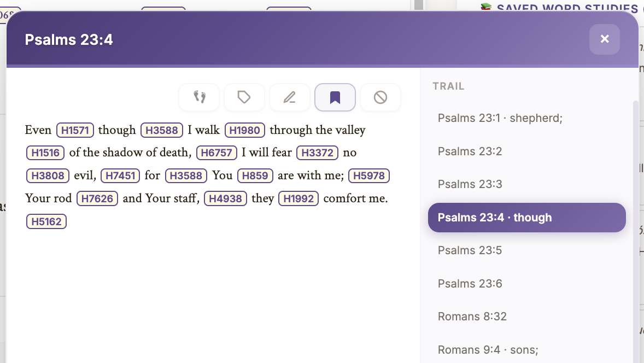Image resolution: width=644 pixels, height=363 pixels.
Task: Select Psalms 23:1 shepherd in Trail
Action: coord(500,118)
